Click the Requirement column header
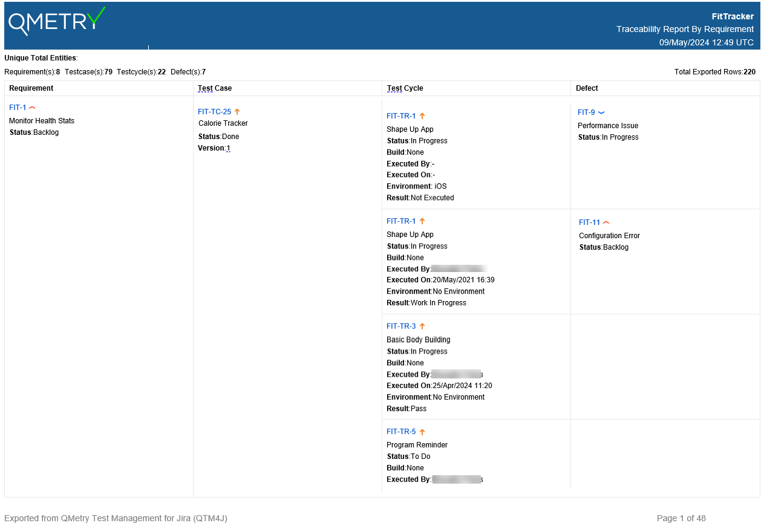Image resolution: width=764 pixels, height=532 pixels. pos(31,88)
